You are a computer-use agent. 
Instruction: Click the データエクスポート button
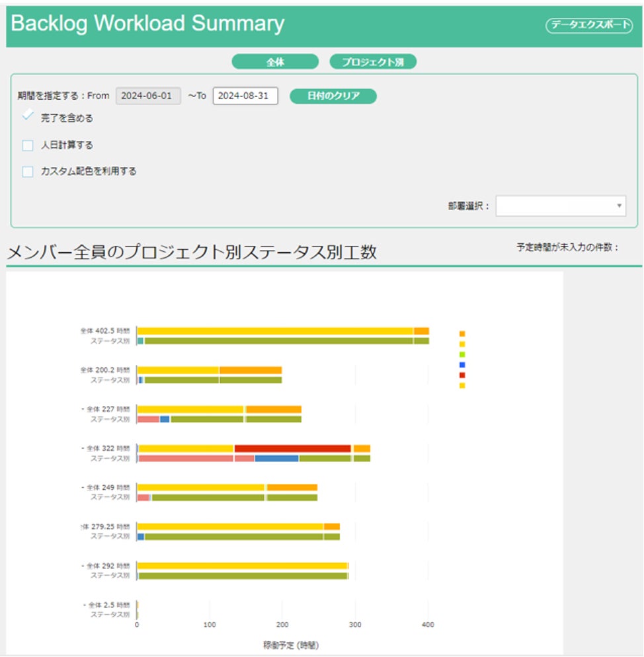[x=589, y=25]
